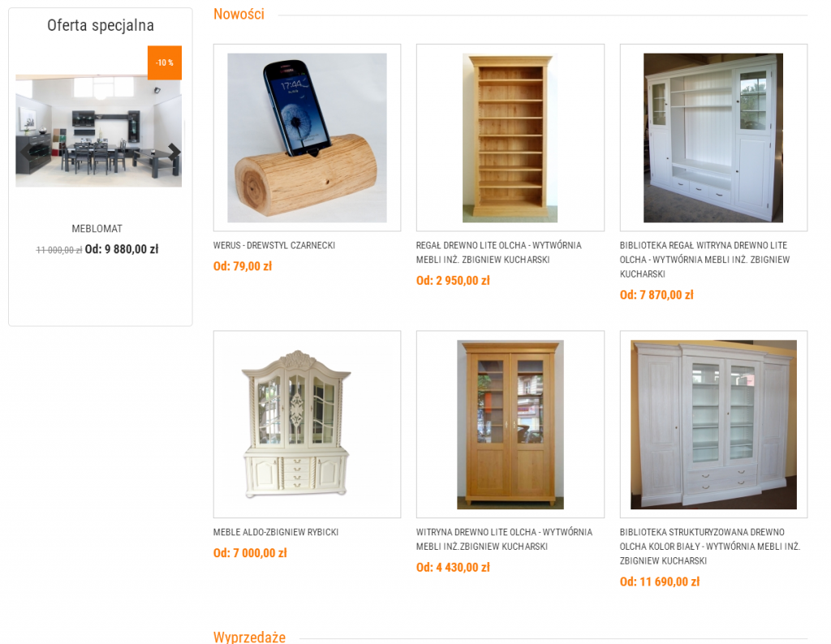Open BIBLIOTEKA STRUKTURYZOWANA DREWNO product link

709,546
